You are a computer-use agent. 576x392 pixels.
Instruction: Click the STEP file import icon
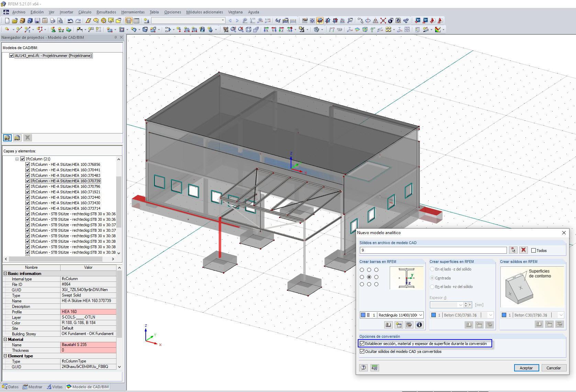(x=17, y=138)
